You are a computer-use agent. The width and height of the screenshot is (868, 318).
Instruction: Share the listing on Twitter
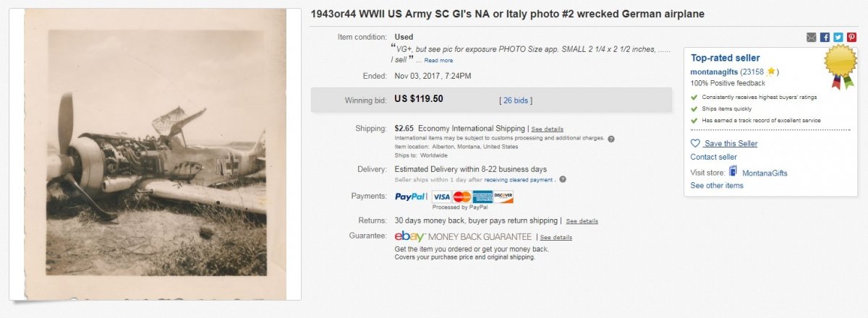point(837,37)
